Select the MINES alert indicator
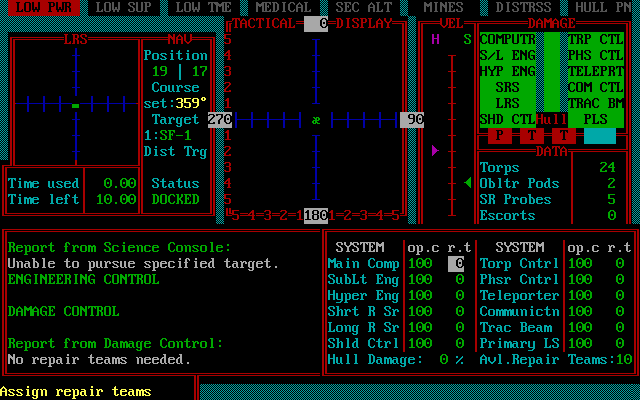640x400 pixels. pos(443,7)
